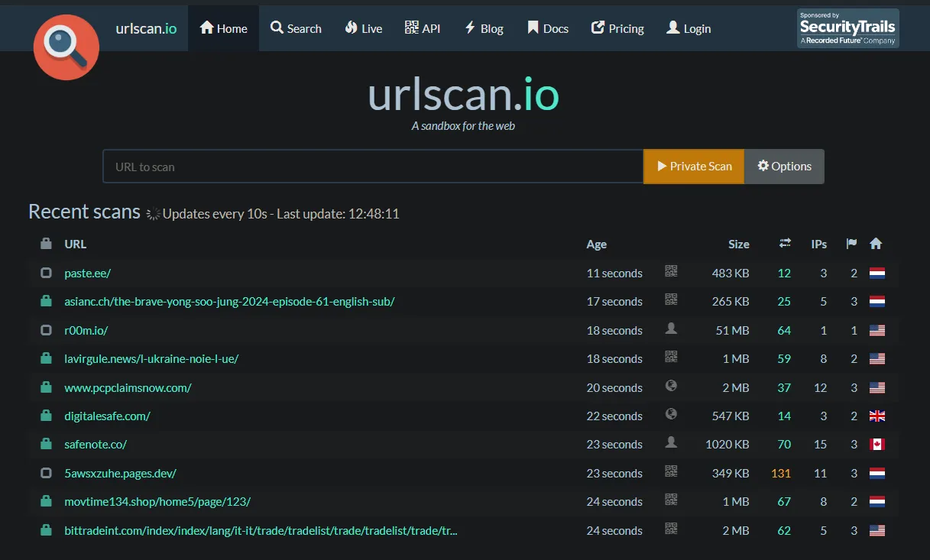Click the URL to scan input field
The height and width of the screenshot is (560, 930).
point(372,166)
